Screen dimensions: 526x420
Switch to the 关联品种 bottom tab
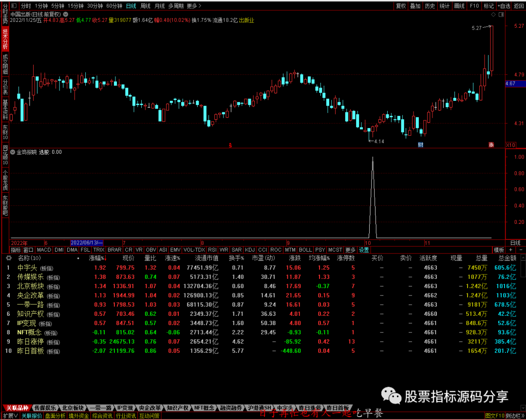coord(18,408)
